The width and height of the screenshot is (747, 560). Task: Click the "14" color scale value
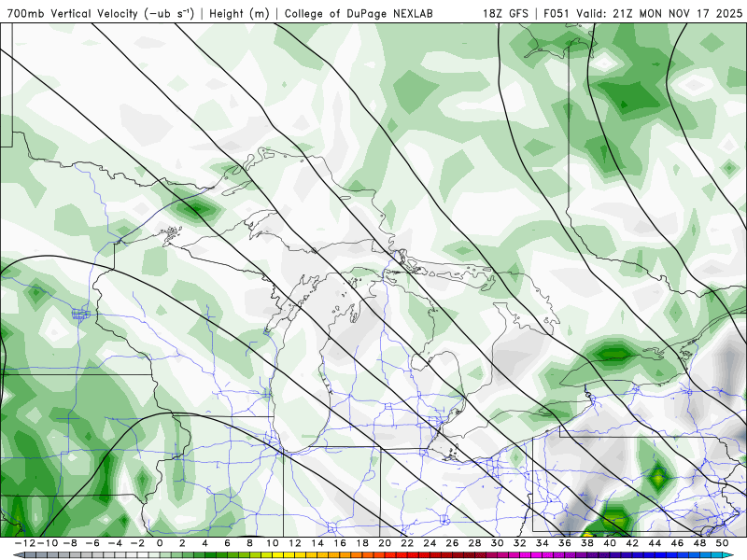(317, 543)
